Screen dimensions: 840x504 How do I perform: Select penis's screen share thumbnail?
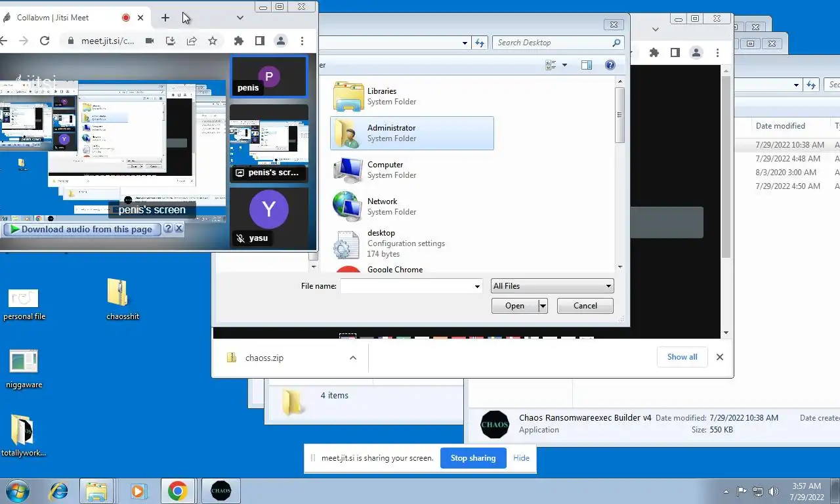point(269,144)
